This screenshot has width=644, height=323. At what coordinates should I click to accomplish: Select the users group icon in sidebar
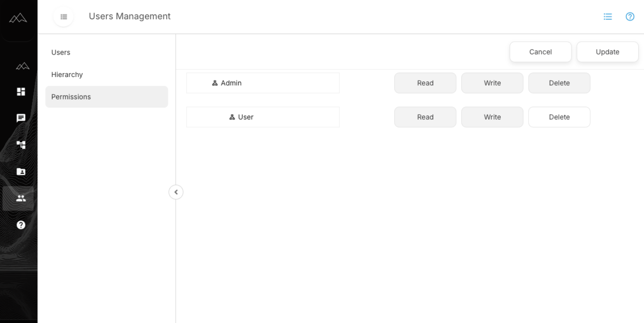tap(21, 198)
